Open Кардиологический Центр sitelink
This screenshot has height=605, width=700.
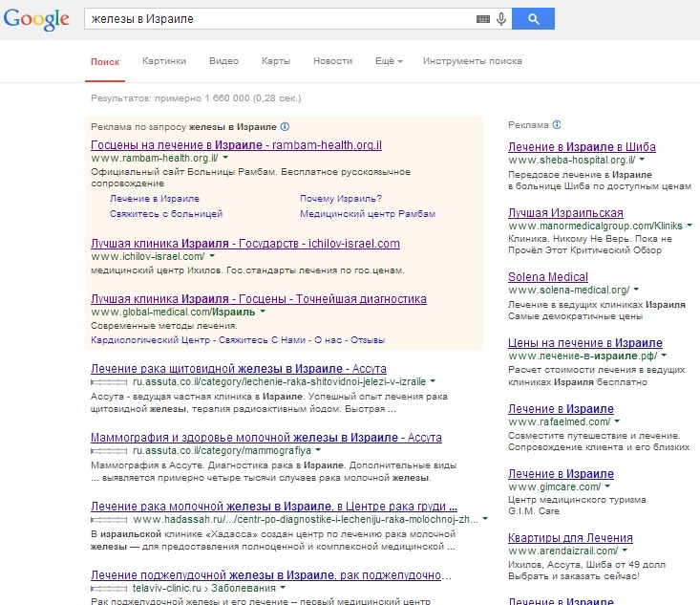[x=150, y=340]
